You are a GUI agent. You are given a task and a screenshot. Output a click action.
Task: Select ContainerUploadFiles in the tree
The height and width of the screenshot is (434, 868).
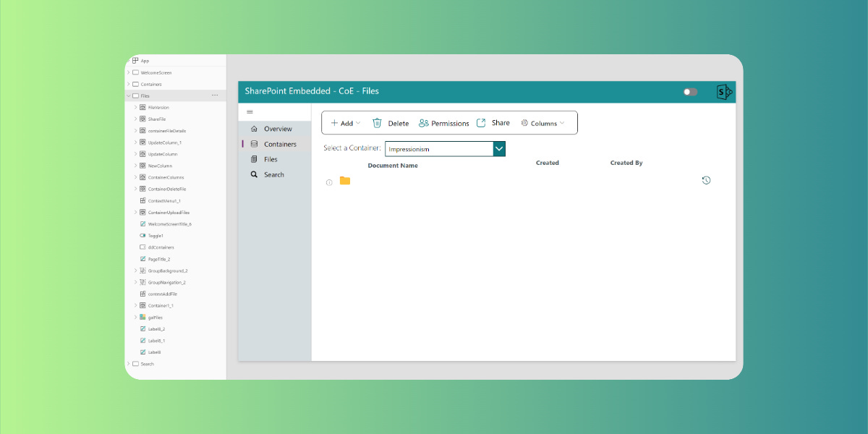(x=169, y=213)
